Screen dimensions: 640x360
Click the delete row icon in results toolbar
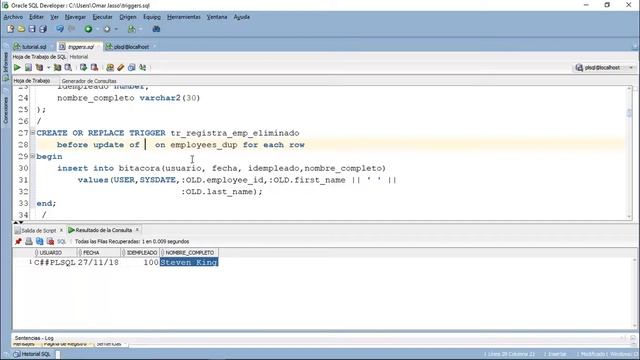point(50,242)
